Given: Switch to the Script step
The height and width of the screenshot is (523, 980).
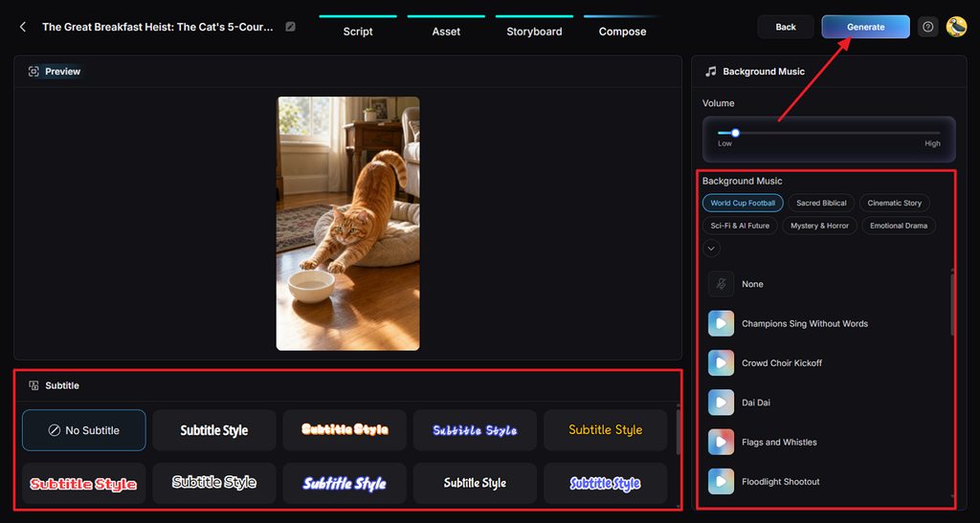Looking at the screenshot, I should pos(358,32).
